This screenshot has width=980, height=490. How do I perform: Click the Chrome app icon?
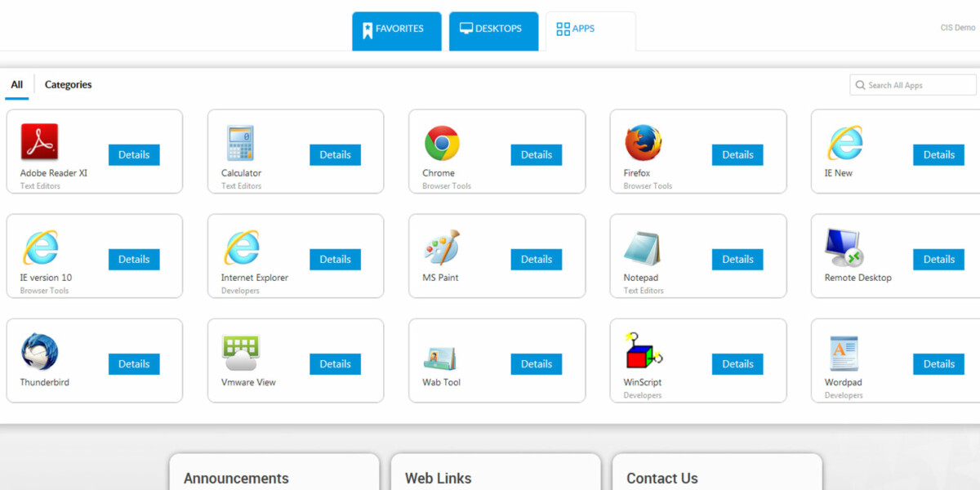(x=442, y=143)
